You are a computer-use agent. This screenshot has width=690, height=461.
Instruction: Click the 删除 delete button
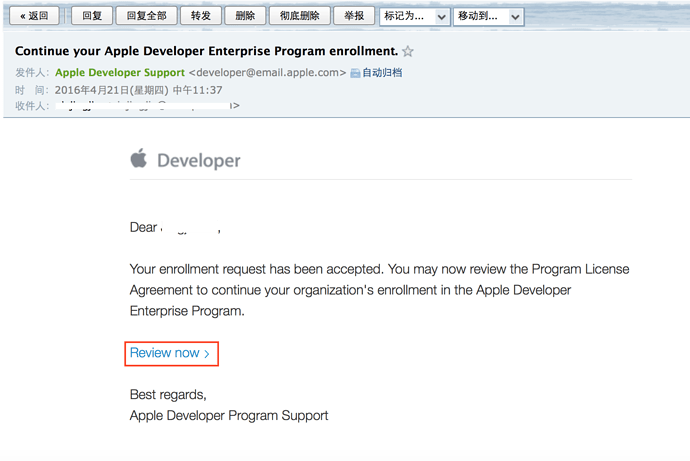point(245,16)
